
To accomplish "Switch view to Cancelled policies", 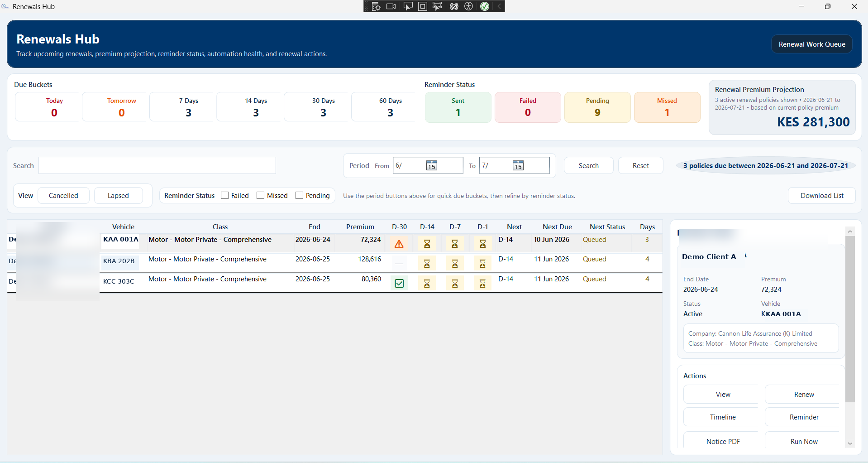I will coord(63,195).
